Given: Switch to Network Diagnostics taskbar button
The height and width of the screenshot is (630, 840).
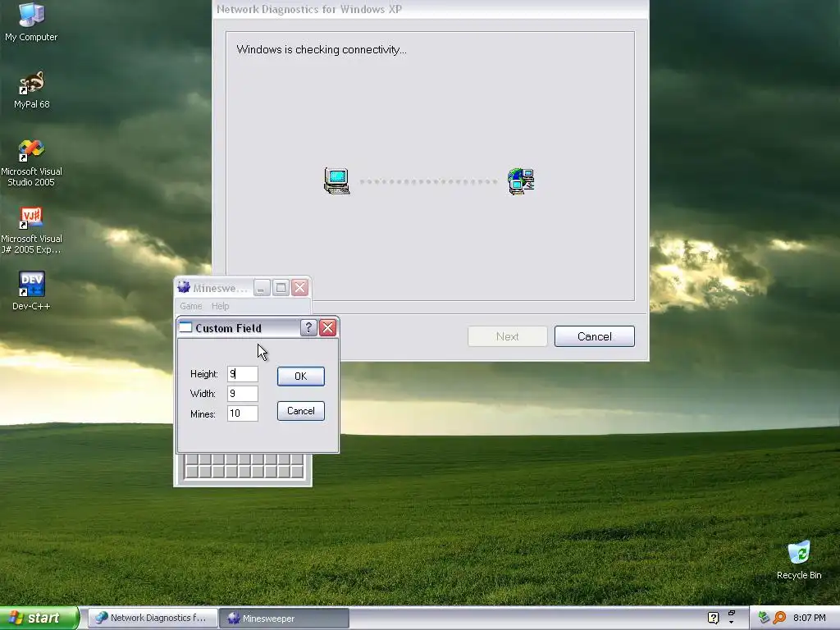Looking at the screenshot, I should click(x=153, y=618).
